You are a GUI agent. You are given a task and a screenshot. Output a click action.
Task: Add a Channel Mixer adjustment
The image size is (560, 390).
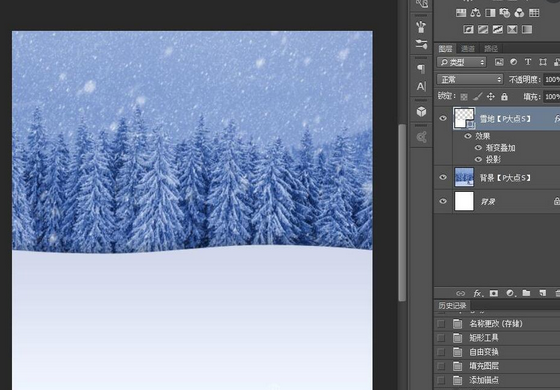click(x=519, y=13)
